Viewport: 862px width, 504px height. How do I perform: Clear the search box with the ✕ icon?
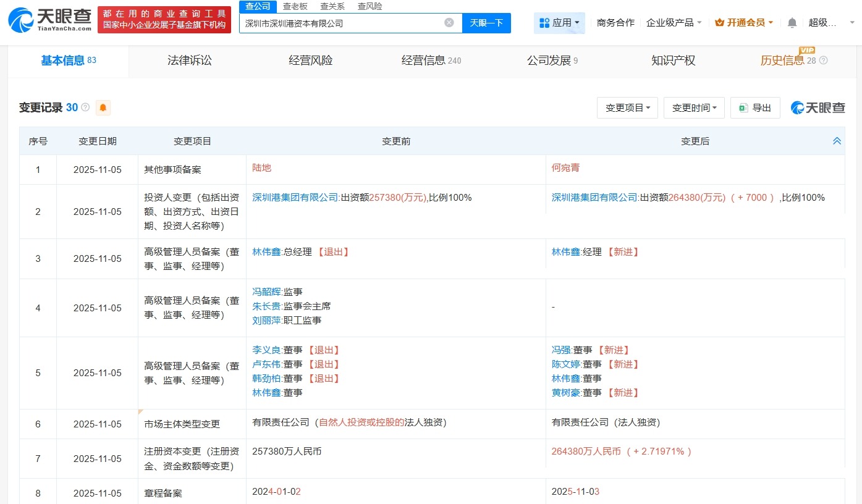449,22
